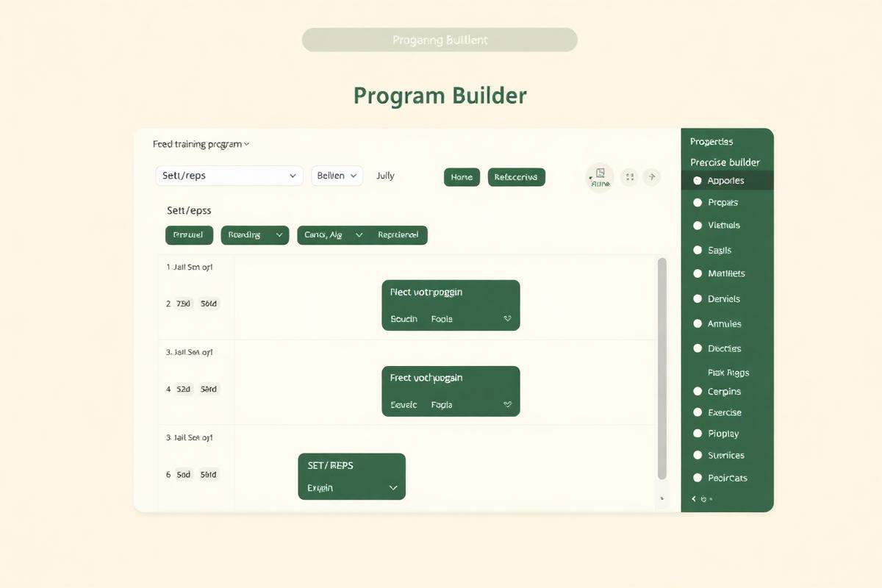Click the arrow icon in the toolbar
The height and width of the screenshot is (588, 882).
(651, 177)
